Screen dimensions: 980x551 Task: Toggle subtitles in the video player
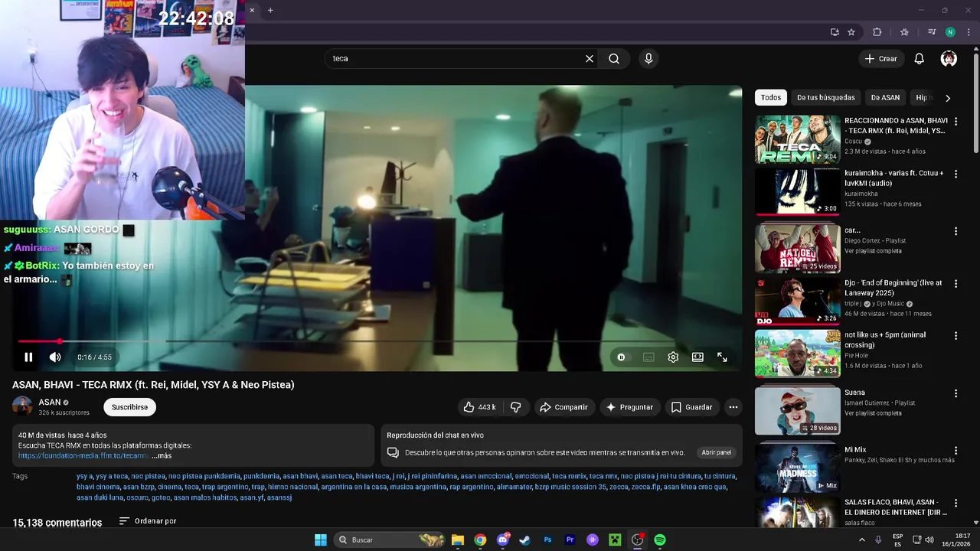click(648, 357)
